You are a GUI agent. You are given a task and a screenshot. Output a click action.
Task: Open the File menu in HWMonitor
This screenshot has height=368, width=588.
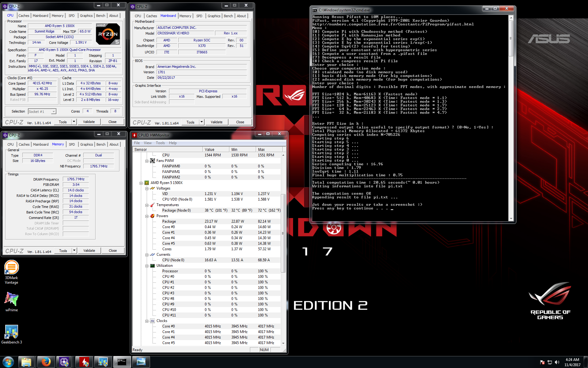(x=137, y=143)
